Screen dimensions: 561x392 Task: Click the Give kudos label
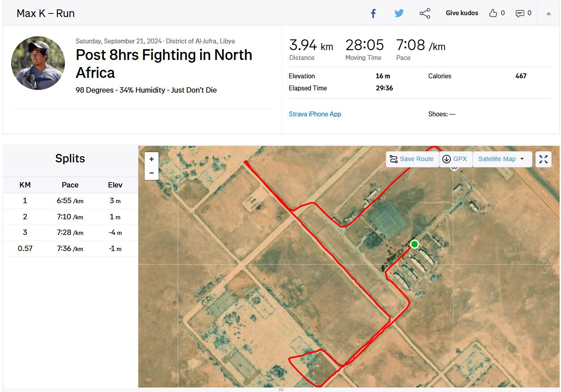pyautogui.click(x=462, y=13)
